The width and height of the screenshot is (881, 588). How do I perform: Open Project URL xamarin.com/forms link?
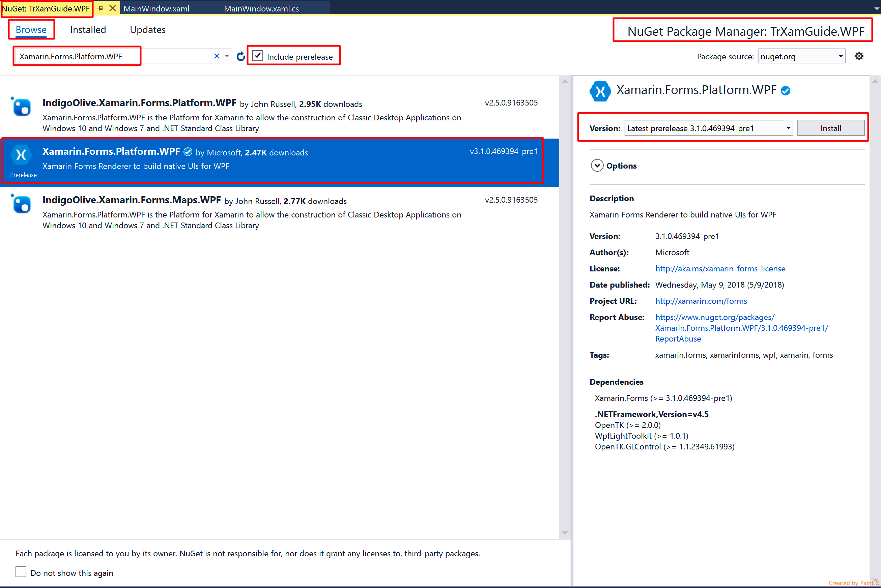click(x=701, y=301)
